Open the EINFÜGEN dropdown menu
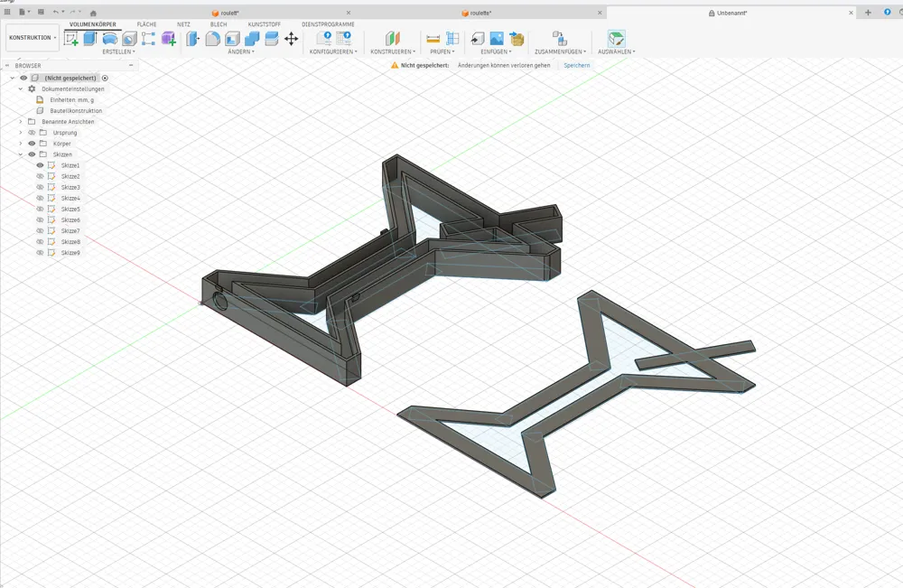903x588 pixels. coord(496,51)
